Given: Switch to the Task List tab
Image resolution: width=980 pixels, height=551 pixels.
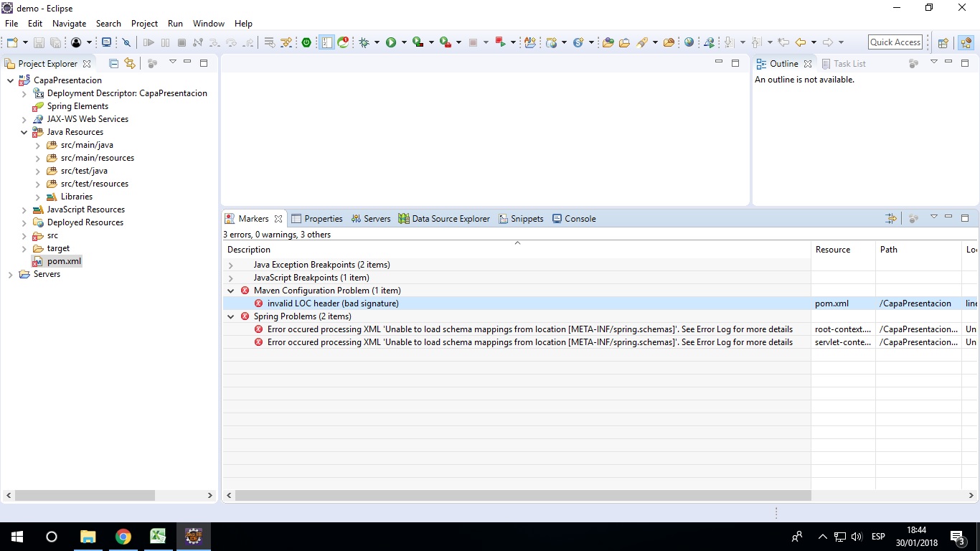Looking at the screenshot, I should (x=844, y=63).
